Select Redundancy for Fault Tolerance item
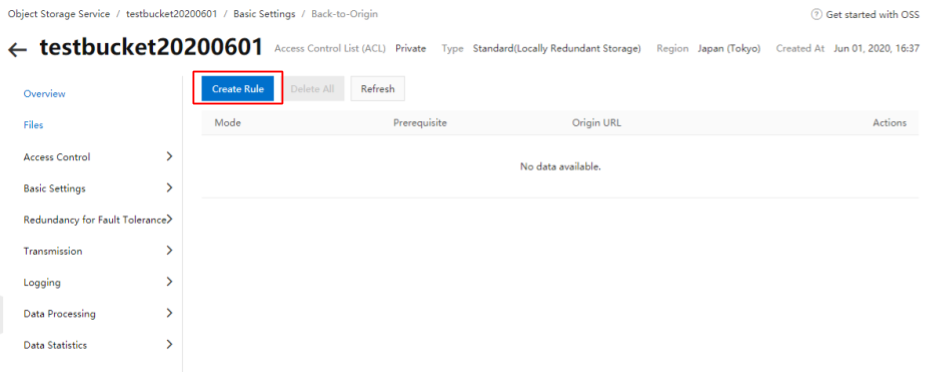Screen dimensions: 935x381 95,220
